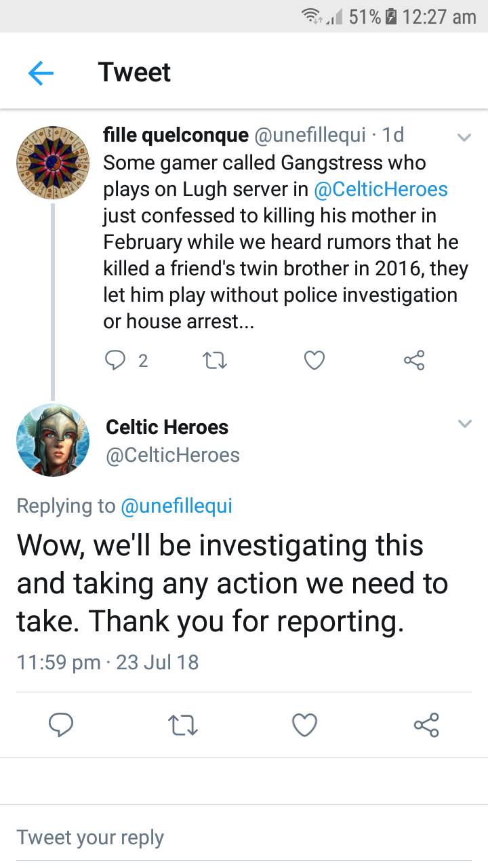Screen dimensions: 488x868
Task: Share fille quelconque's tweet
Action: point(414,360)
